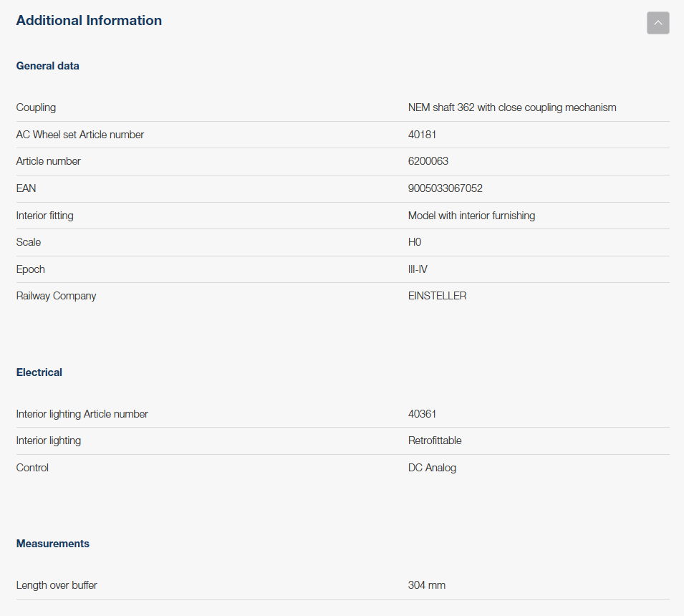Click the General data section heading
This screenshot has height=616, width=684.
tap(48, 66)
